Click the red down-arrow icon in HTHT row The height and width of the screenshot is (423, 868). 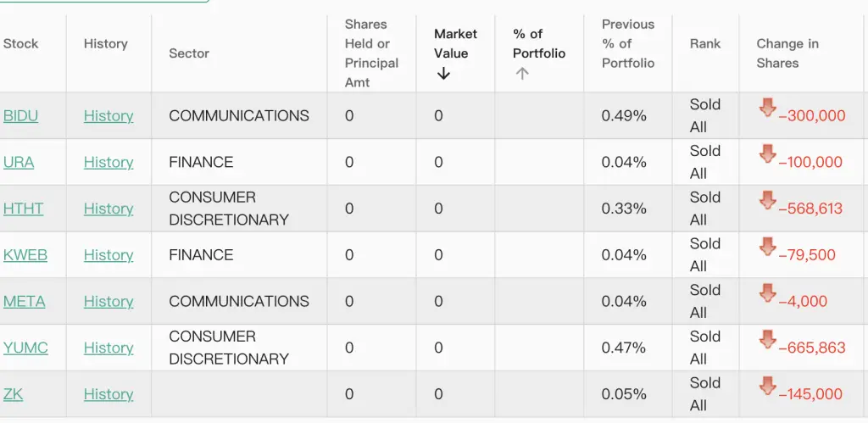[x=768, y=201]
